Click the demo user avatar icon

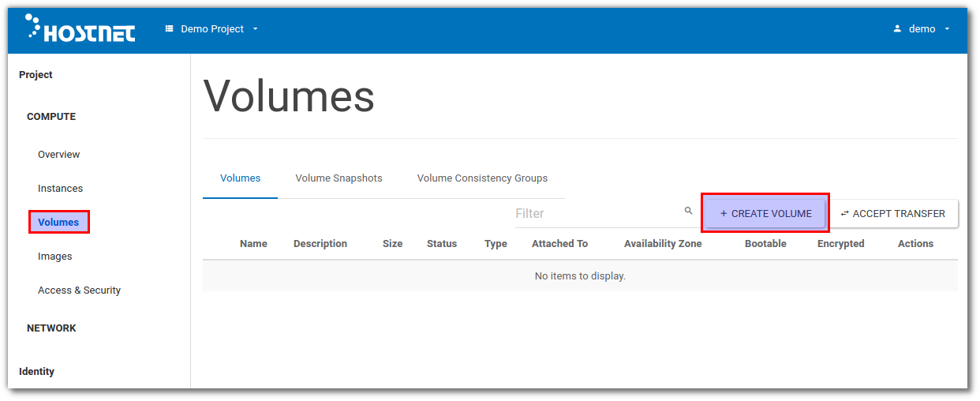pos(897,29)
